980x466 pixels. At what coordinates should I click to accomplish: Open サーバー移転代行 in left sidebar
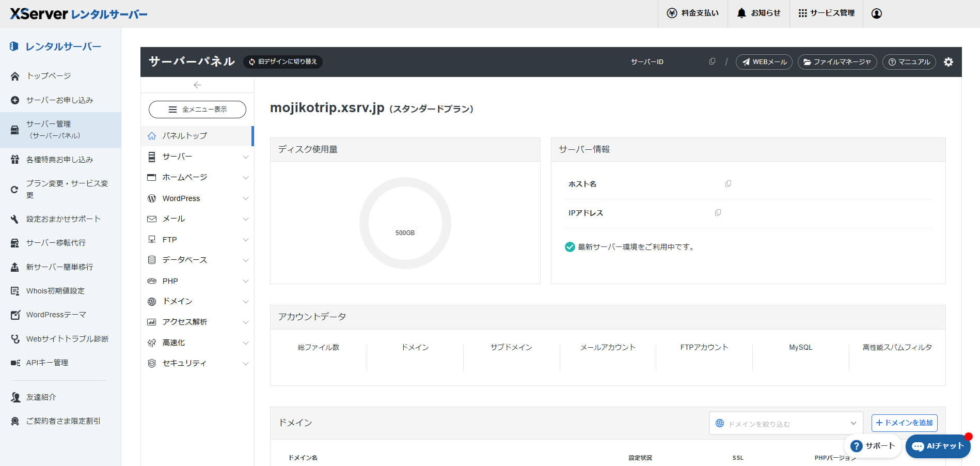[60, 243]
